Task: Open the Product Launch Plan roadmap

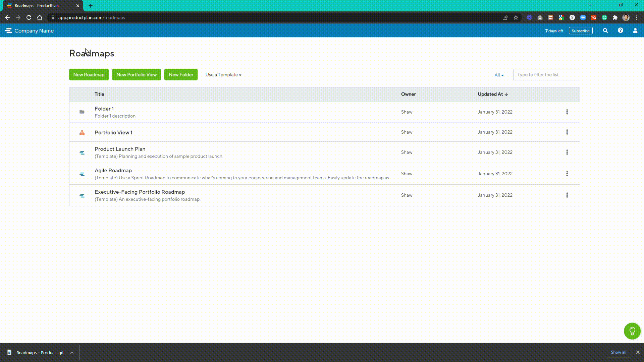Action: coord(120,149)
